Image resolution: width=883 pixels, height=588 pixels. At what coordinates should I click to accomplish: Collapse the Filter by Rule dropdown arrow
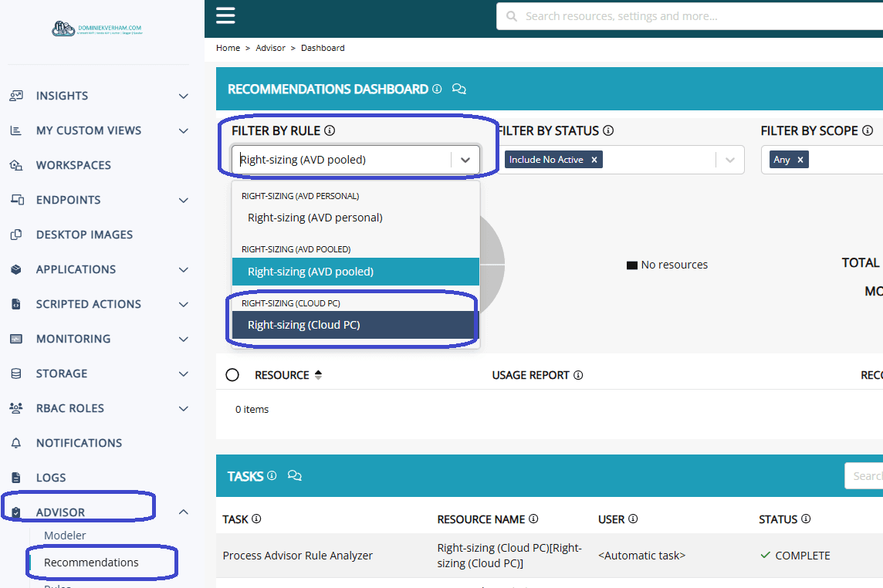click(x=465, y=160)
